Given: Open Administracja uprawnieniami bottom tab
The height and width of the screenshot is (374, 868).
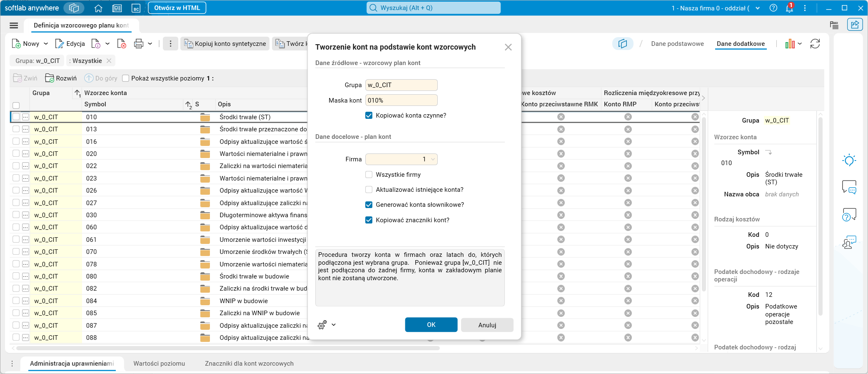Looking at the screenshot, I should pyautogui.click(x=72, y=364).
